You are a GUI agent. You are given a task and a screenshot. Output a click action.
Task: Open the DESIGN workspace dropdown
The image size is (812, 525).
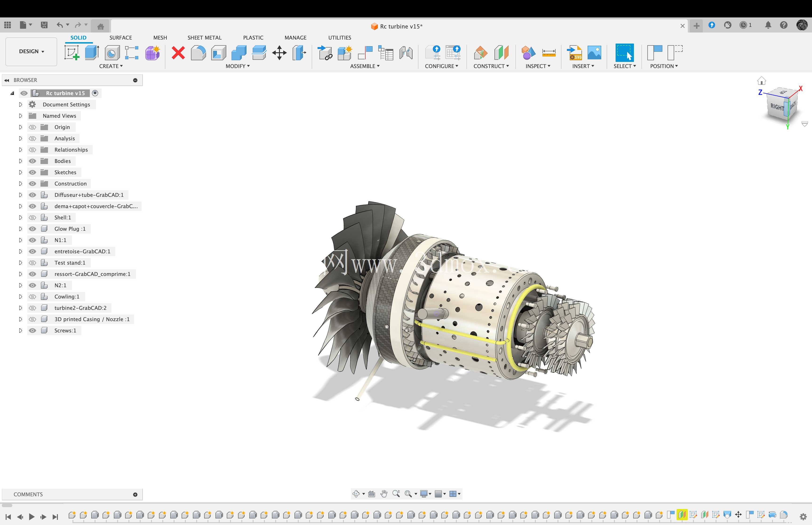click(31, 52)
